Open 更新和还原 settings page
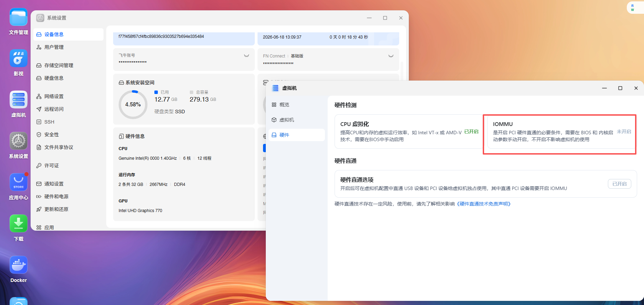Image resolution: width=644 pixels, height=305 pixels. (x=68, y=209)
